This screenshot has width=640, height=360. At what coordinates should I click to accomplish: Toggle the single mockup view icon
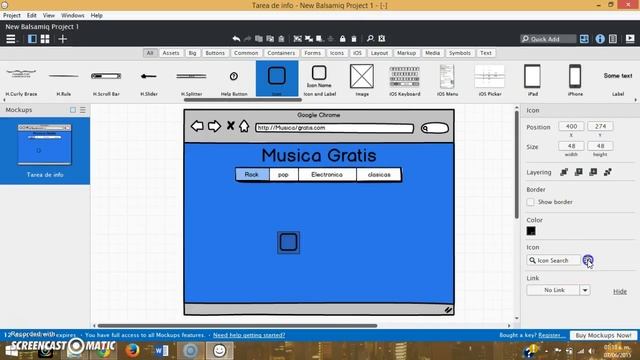tap(32, 39)
